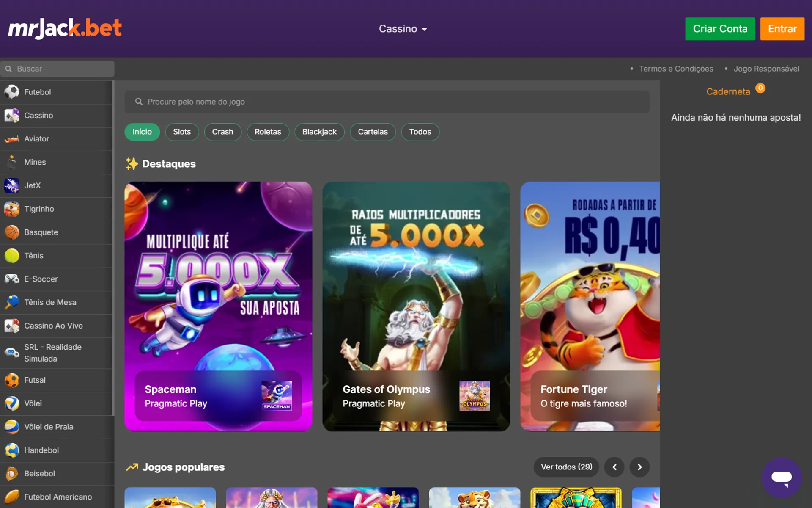Click the game name search field
This screenshot has width=812, height=508.
[x=387, y=102]
